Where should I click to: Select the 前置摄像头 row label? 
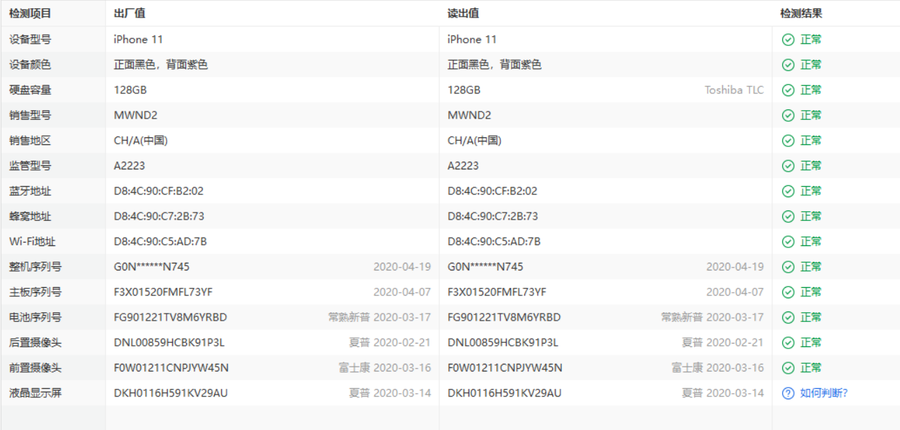(x=35, y=368)
